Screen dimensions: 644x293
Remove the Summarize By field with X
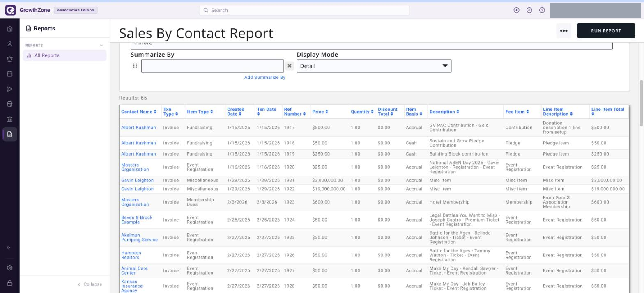290,66
